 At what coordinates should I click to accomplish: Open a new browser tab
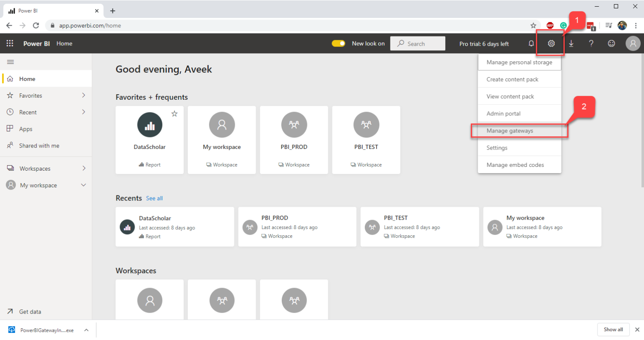click(x=112, y=11)
